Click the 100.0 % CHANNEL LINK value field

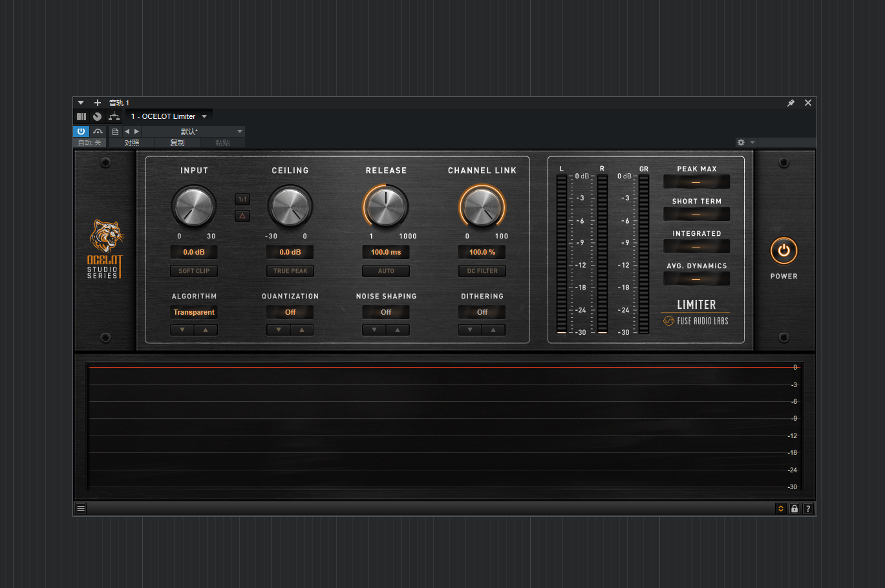(x=482, y=252)
